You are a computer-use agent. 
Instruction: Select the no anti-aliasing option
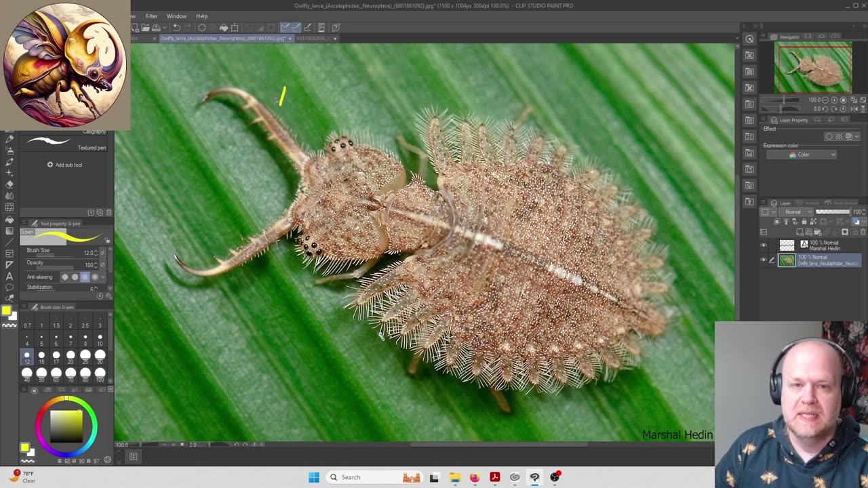pyautogui.click(x=65, y=277)
